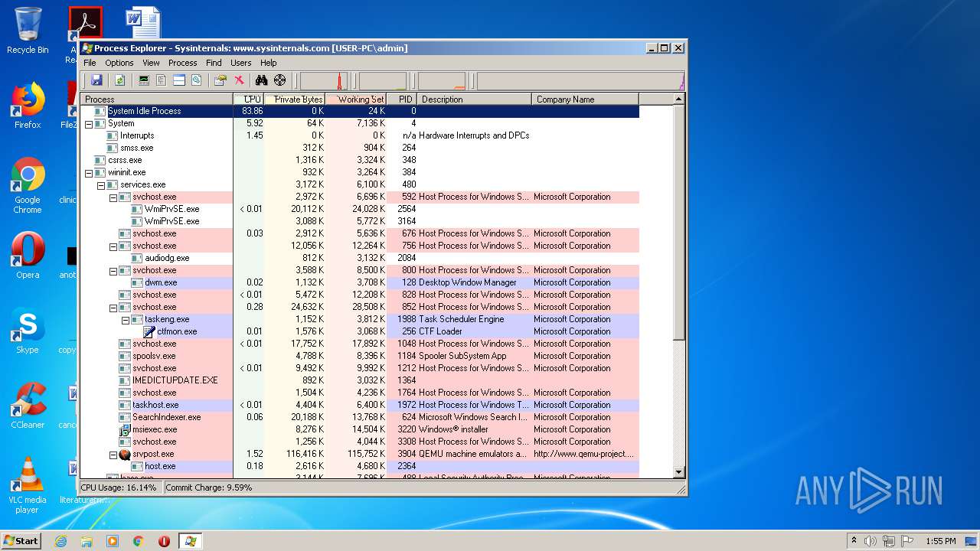Select the CCleaner desktop shortcut
The width and height of the screenshot is (980, 551).
coord(28,406)
